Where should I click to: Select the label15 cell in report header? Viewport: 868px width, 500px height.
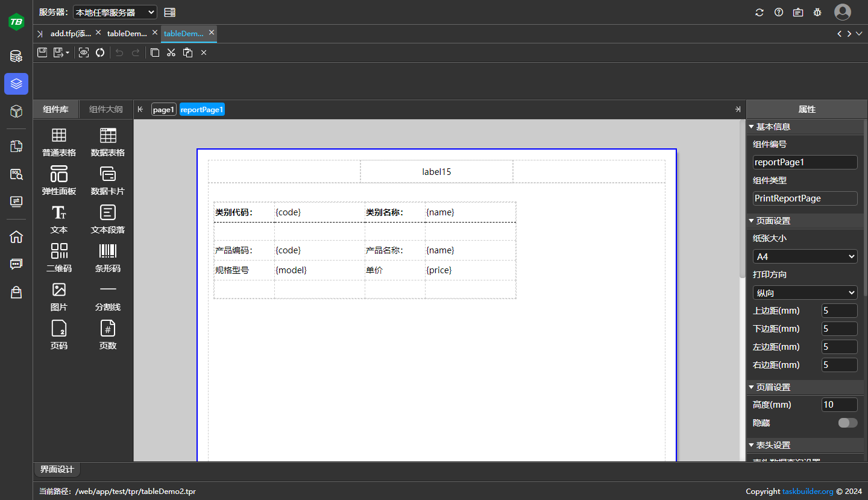point(436,171)
